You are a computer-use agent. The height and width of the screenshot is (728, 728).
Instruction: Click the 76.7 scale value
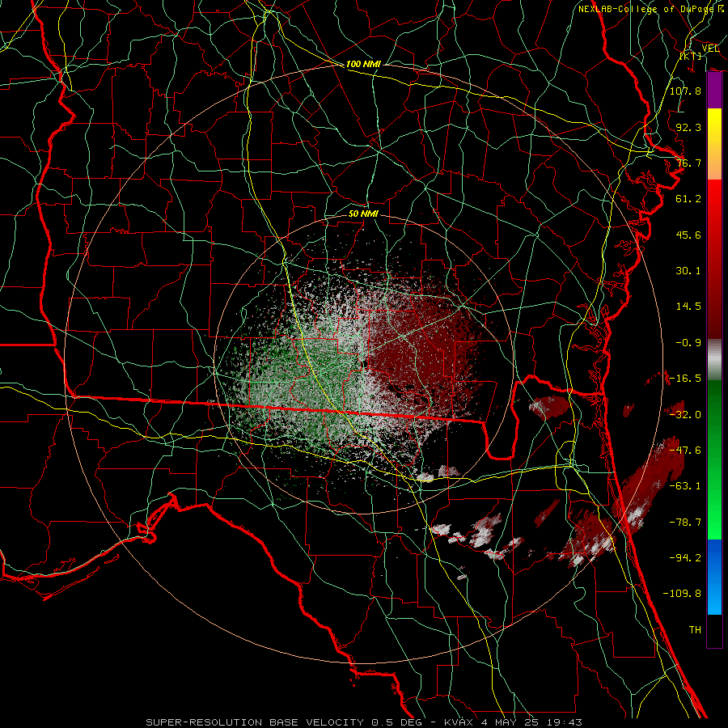tap(688, 163)
